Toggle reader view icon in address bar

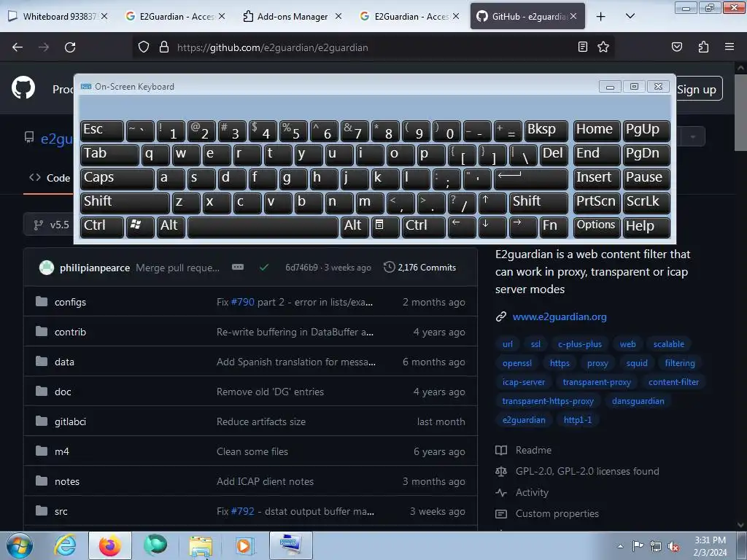[583, 47]
